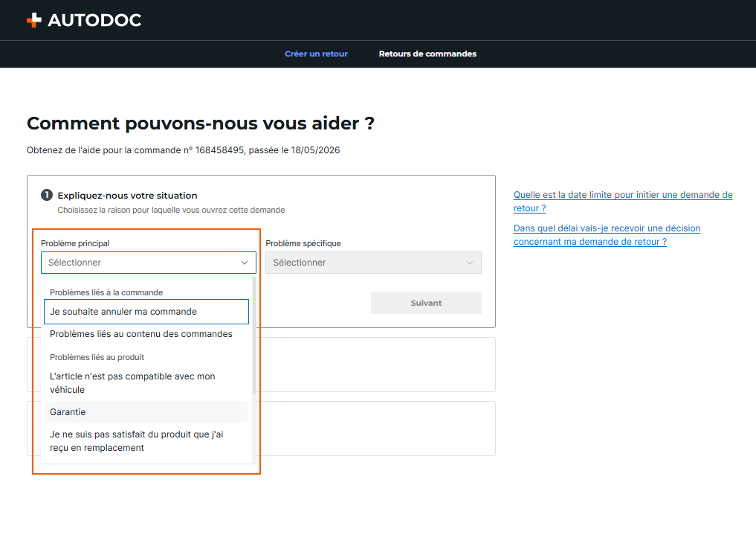Screen dimensions: 756x552
Task: Click Problèmes liés au produit group header
Action: [97, 358]
